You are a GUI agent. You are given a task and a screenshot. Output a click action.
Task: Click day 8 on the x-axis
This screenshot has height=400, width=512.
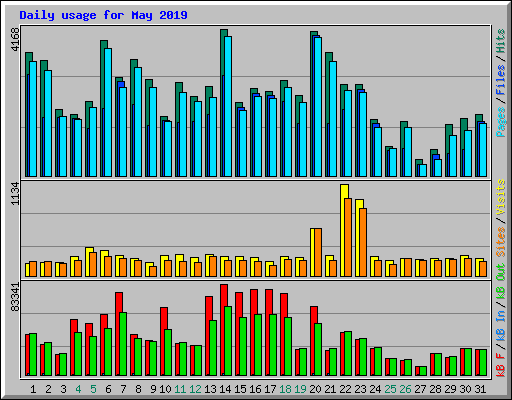[x=138, y=389]
